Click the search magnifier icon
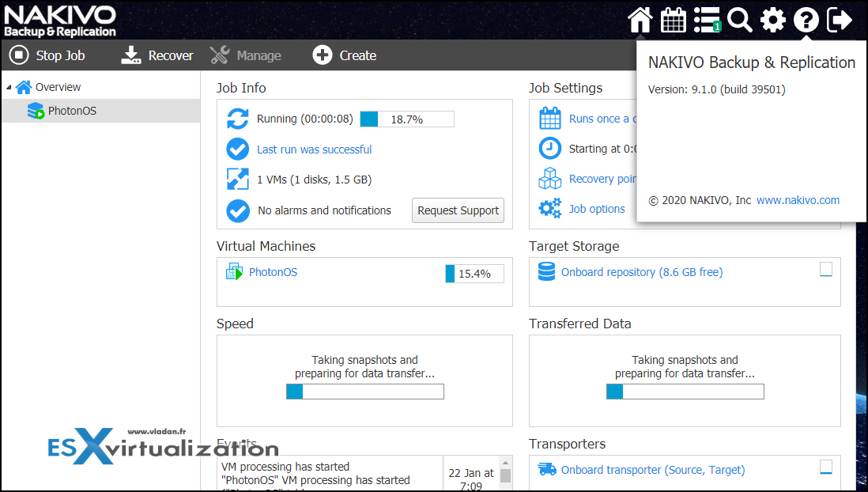The width and height of the screenshot is (868, 492). 740,20
